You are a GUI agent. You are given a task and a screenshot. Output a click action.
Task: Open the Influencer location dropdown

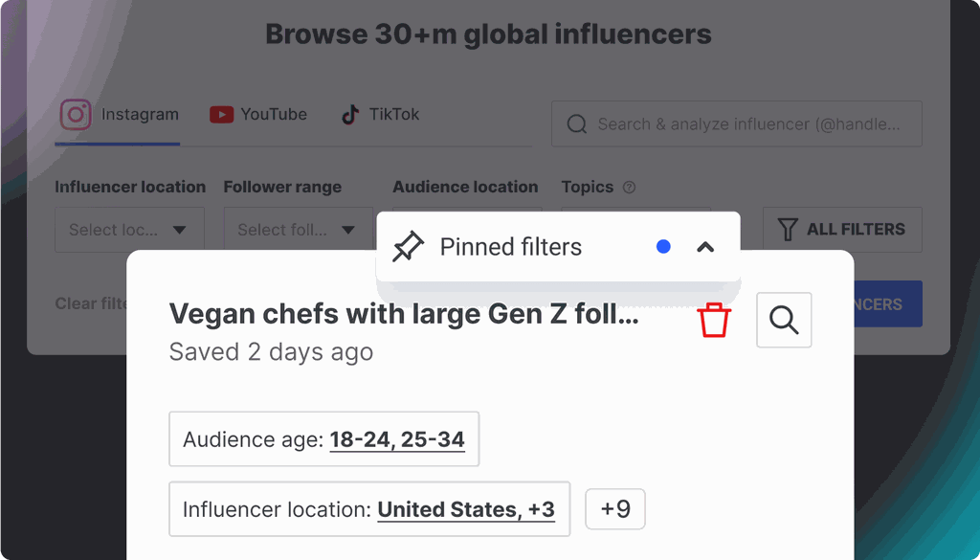(x=129, y=230)
